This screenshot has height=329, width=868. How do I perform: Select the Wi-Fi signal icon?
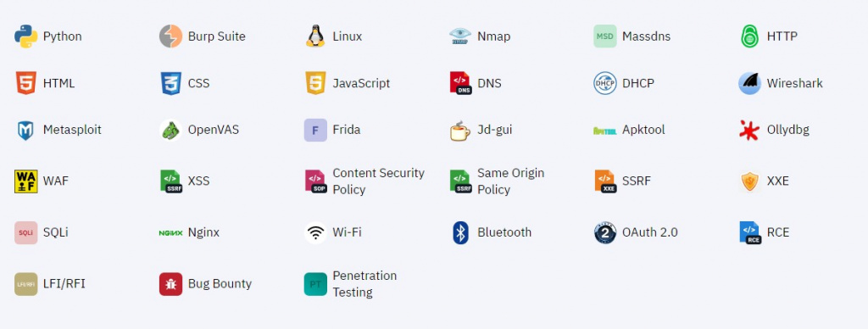(x=315, y=232)
